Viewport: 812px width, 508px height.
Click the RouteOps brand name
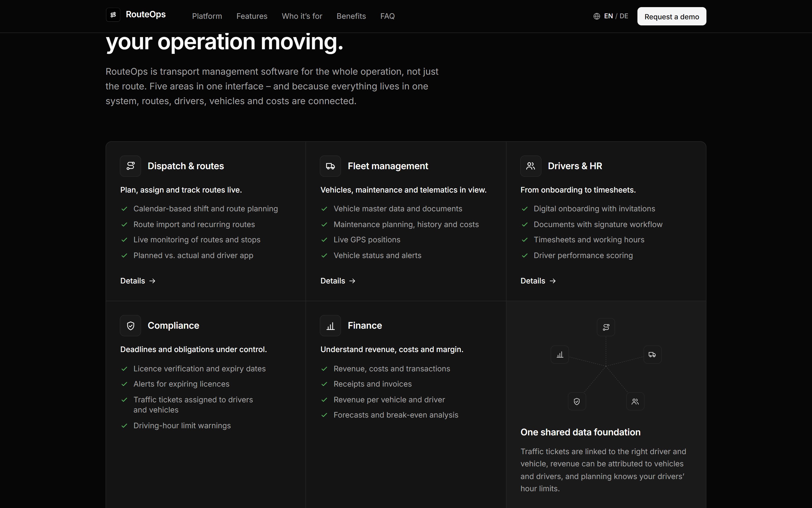(x=146, y=14)
